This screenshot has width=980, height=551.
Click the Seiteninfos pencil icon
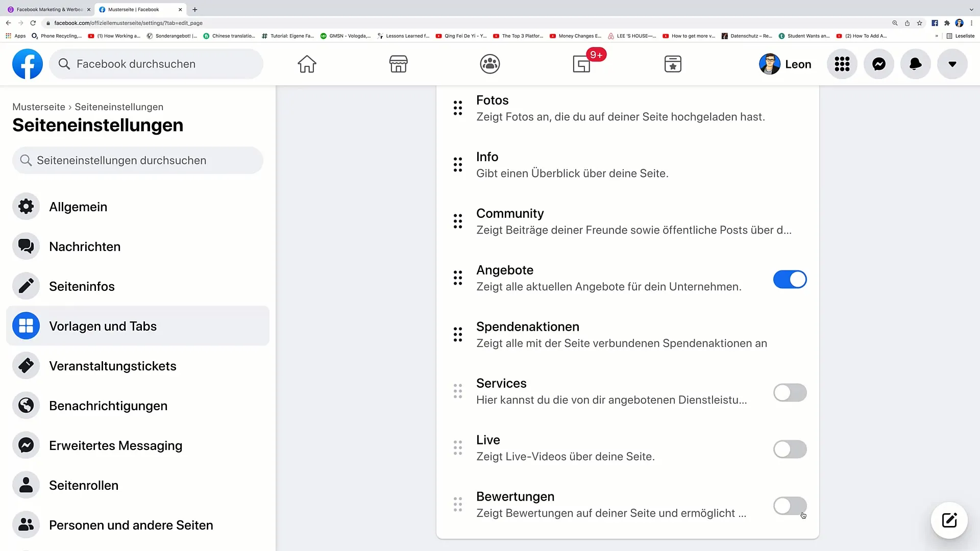click(26, 286)
